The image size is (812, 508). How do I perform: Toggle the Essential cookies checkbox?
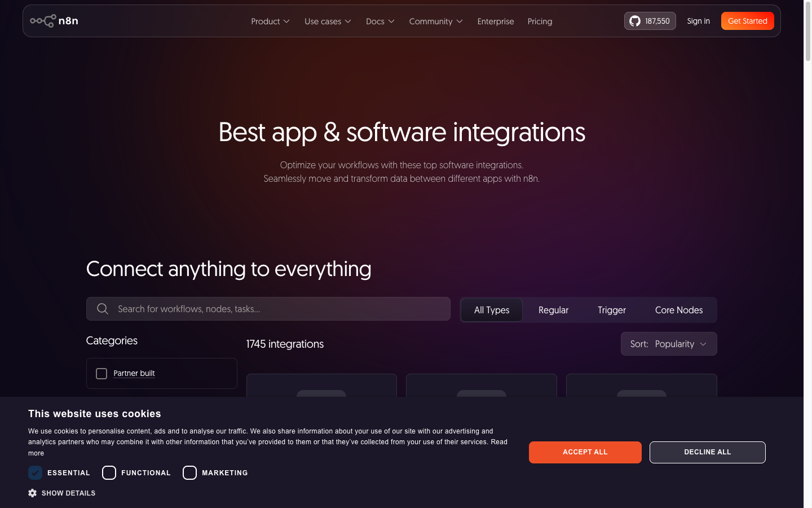(35, 472)
